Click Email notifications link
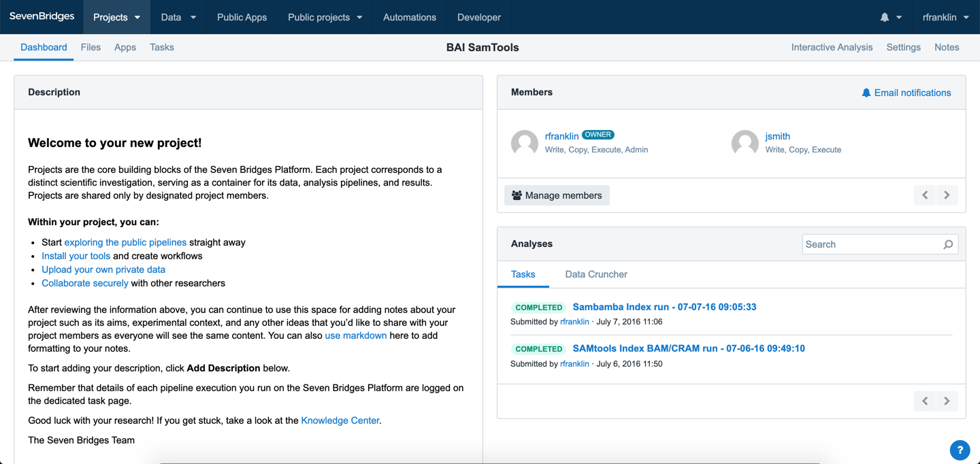 [906, 93]
